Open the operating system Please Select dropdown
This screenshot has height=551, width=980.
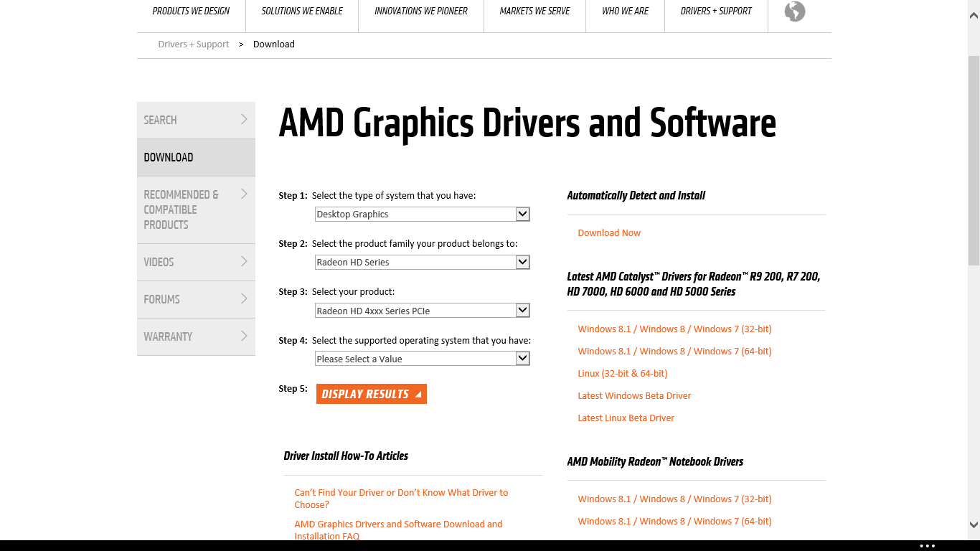(x=423, y=359)
